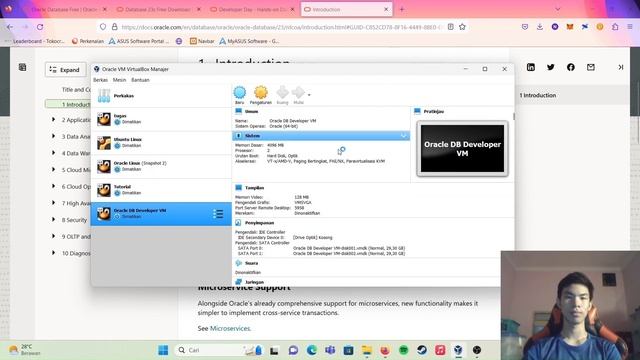Expand the 7 High Availability chapter arrow
This screenshot has width=640, height=360.
53,203
